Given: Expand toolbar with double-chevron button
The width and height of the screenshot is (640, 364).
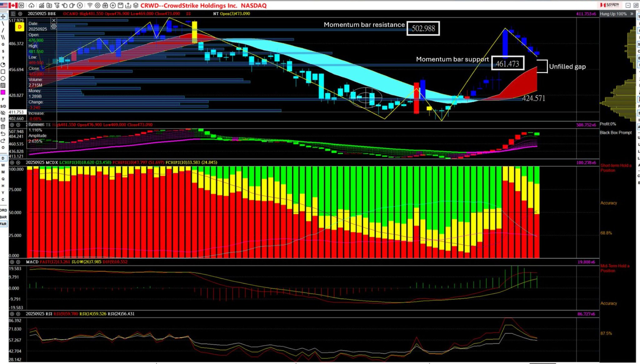Looking at the screenshot, I should [x=21, y=5].
